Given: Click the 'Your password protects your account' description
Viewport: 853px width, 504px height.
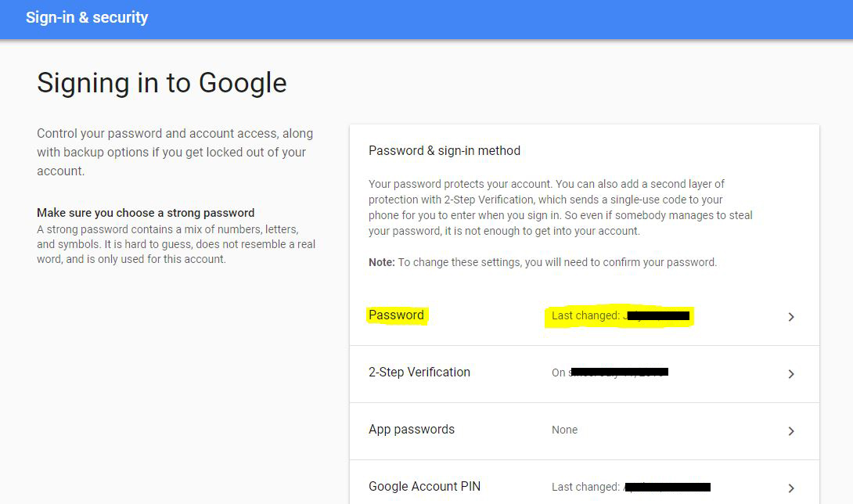Looking at the screenshot, I should (x=560, y=207).
